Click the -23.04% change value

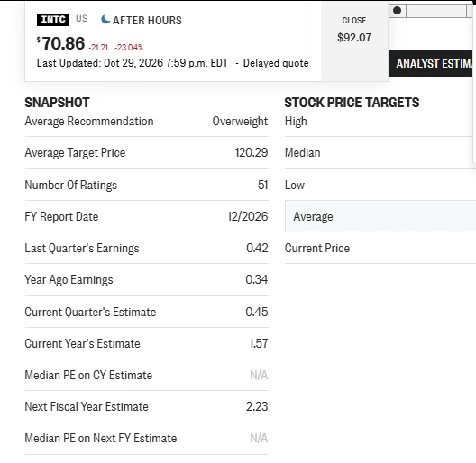pyautogui.click(x=129, y=48)
